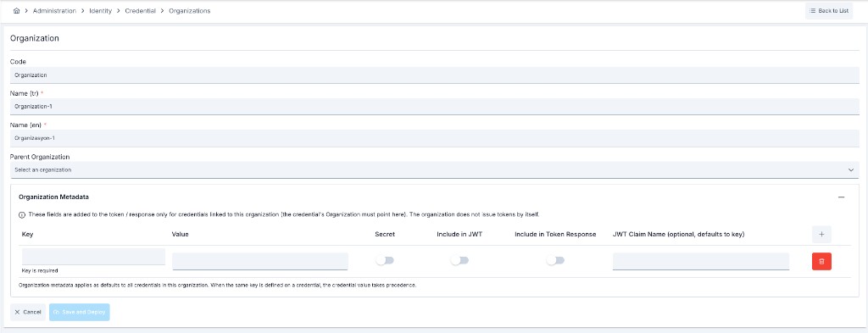Screen dimensions: 868x333
Task: Focus the Code input field
Action: click(x=434, y=75)
